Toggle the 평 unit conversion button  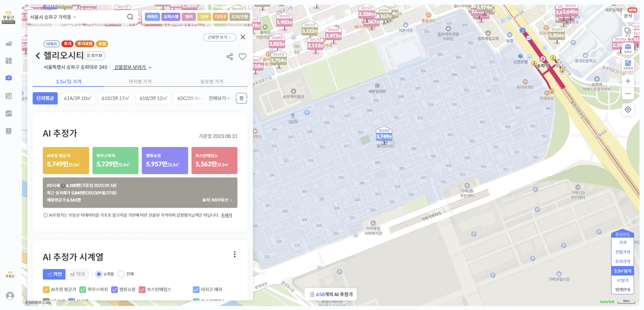click(241, 98)
